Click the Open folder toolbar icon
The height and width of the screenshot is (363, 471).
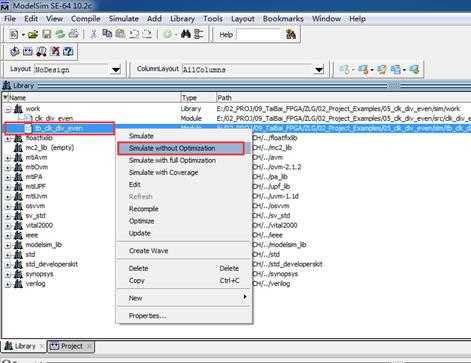point(33,34)
